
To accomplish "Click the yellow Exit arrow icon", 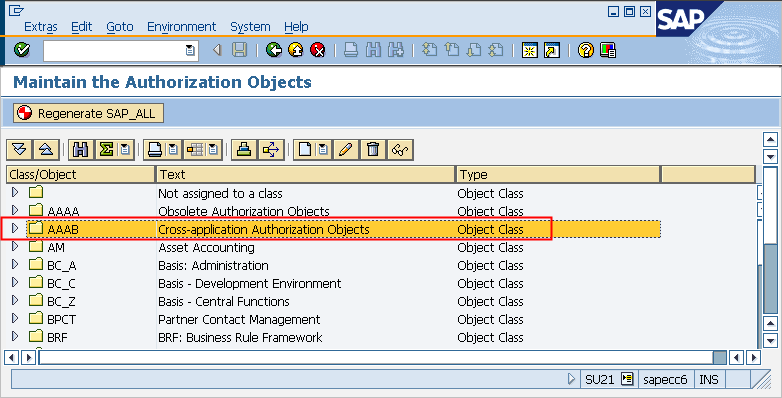I will pyautogui.click(x=296, y=50).
